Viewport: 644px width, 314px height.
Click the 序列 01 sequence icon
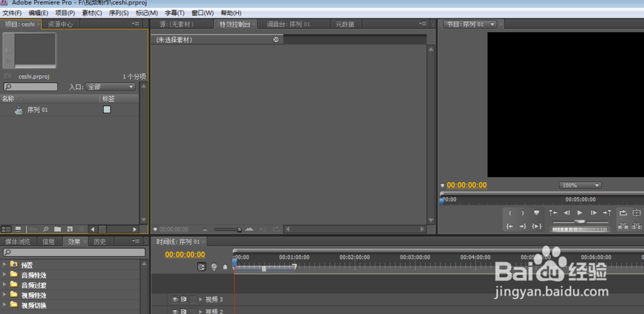pos(19,110)
